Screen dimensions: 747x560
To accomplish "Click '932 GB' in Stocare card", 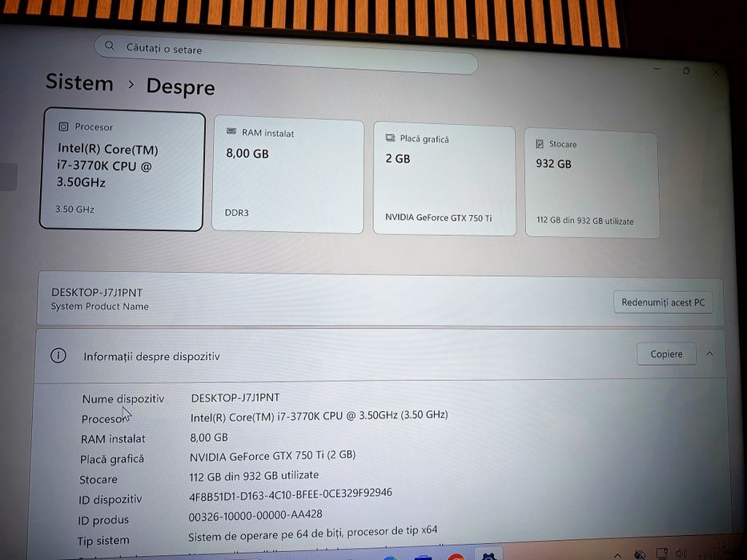I will point(553,164).
